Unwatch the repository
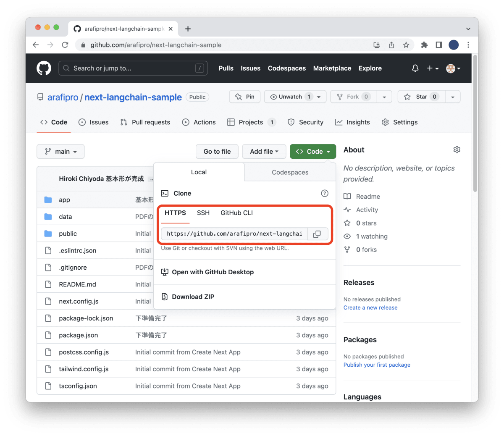 point(296,97)
